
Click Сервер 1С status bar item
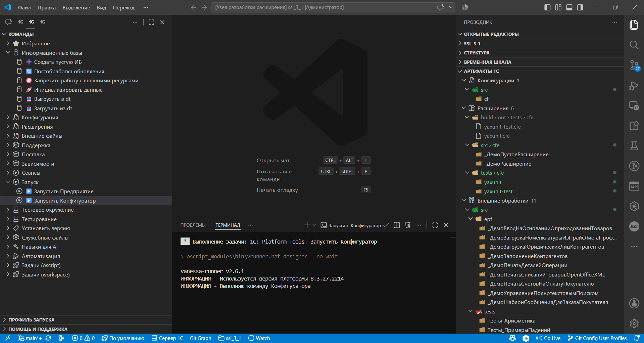167,338
